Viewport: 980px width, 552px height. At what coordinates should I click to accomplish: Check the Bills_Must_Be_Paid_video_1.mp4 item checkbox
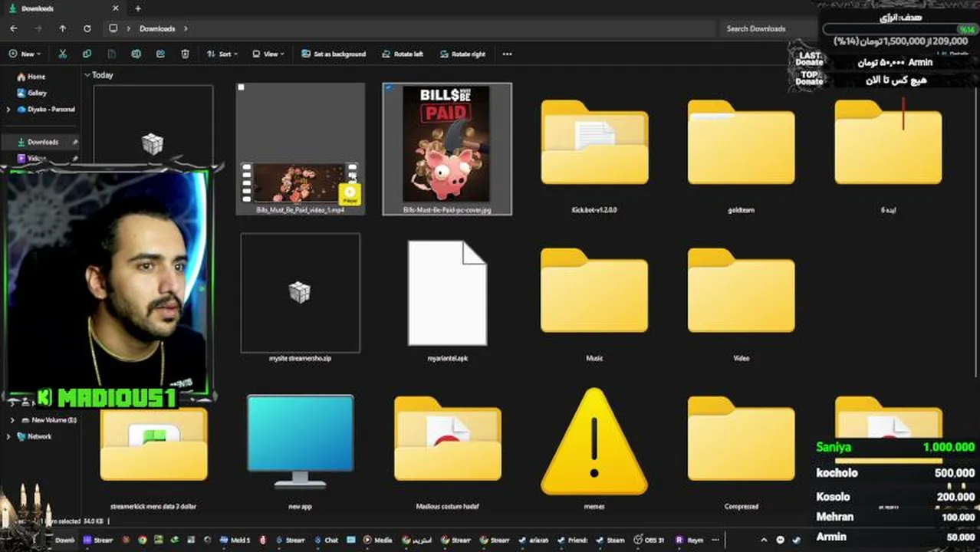click(241, 87)
